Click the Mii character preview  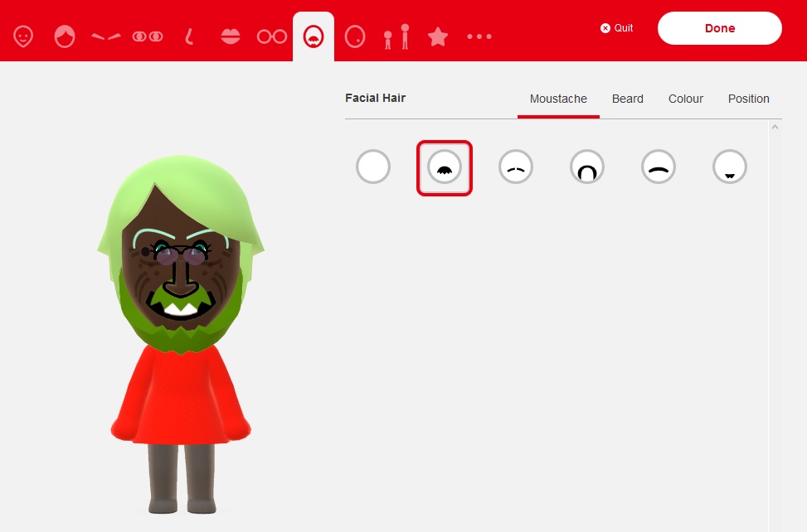181,334
